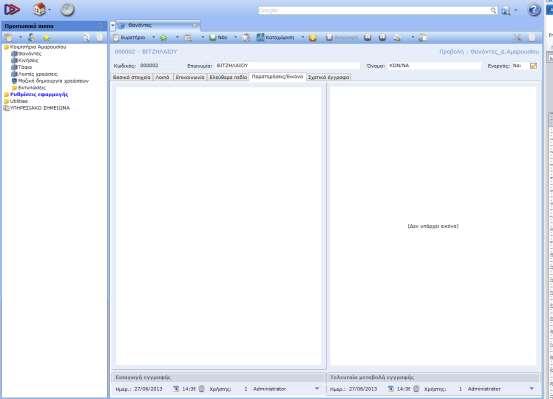Click the copy document icon after Νέο
This screenshot has height=399, width=553.
point(246,37)
